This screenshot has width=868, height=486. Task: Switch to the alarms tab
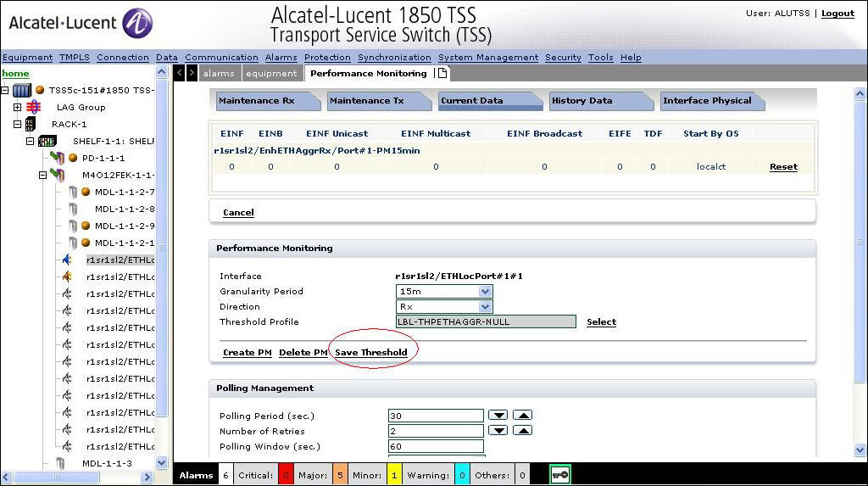(219, 73)
